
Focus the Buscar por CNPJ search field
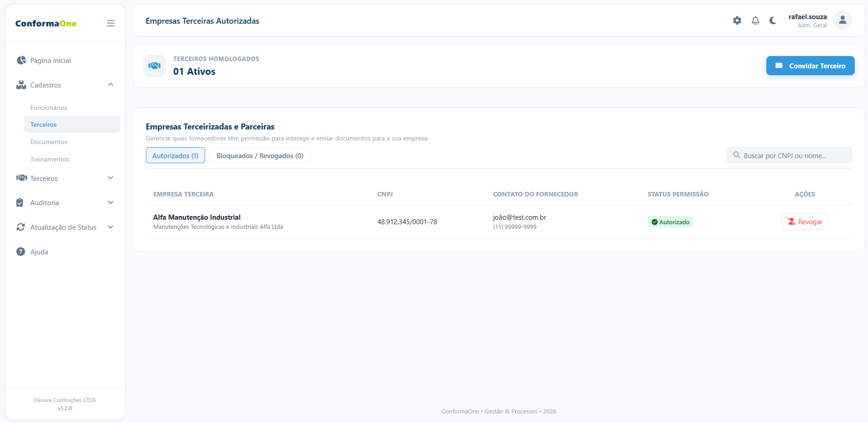click(789, 155)
